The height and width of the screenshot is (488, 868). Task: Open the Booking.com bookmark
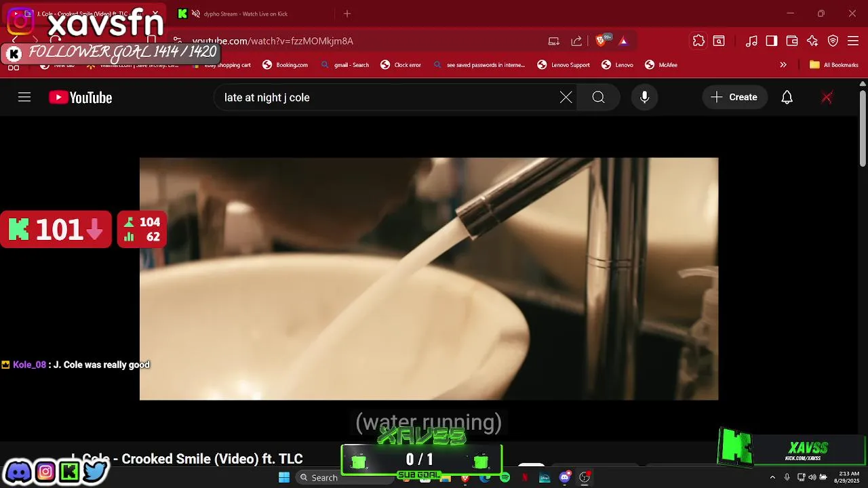pos(285,65)
